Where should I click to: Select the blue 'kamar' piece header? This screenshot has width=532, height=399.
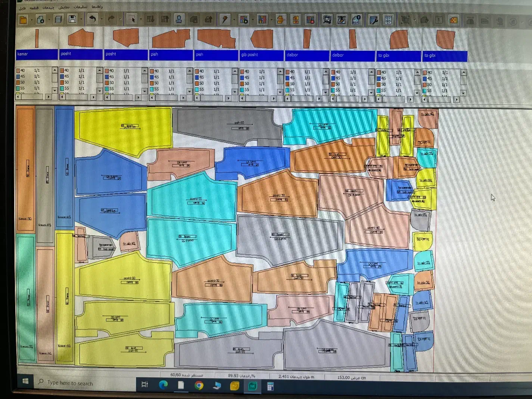[x=37, y=54]
